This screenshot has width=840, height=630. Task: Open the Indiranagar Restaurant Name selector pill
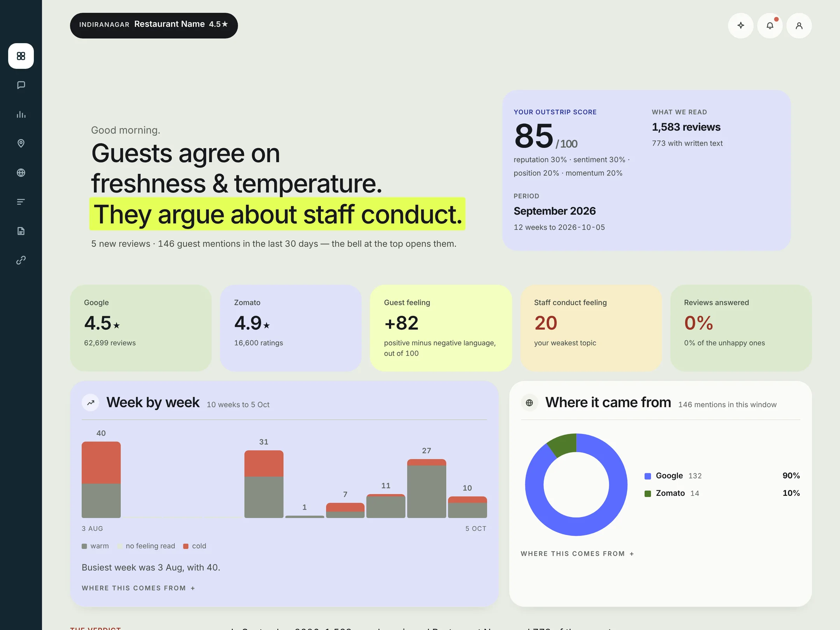[x=154, y=26]
